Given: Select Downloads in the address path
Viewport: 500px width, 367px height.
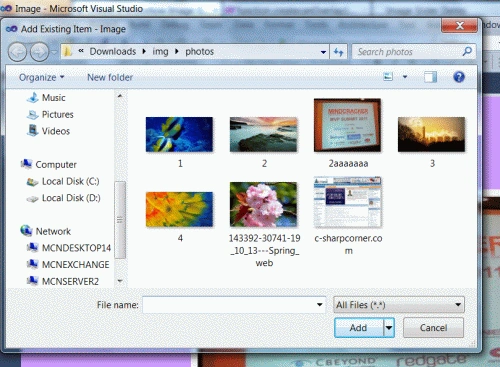Looking at the screenshot, I should click(113, 52).
